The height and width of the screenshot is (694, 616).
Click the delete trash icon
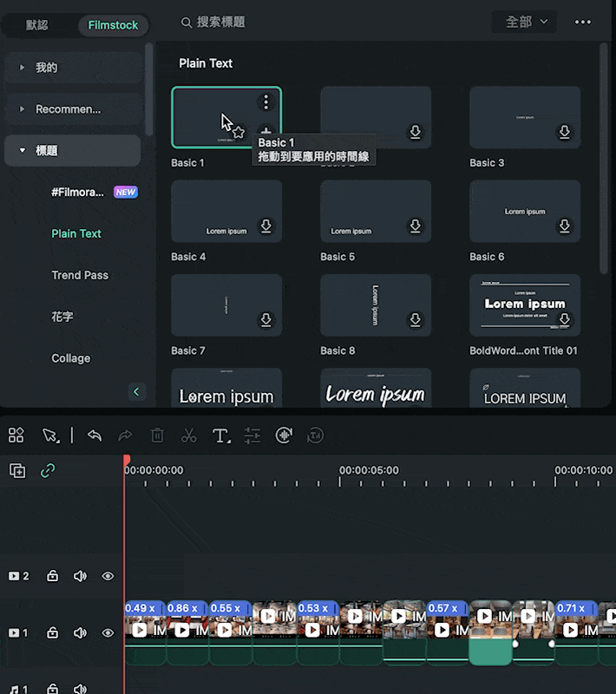[x=157, y=435]
